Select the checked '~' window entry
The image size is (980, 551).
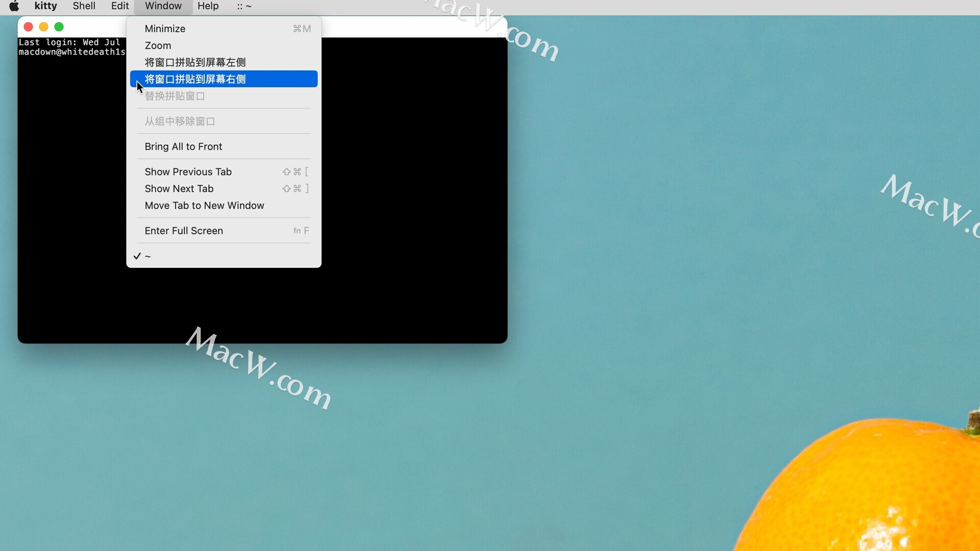point(224,256)
